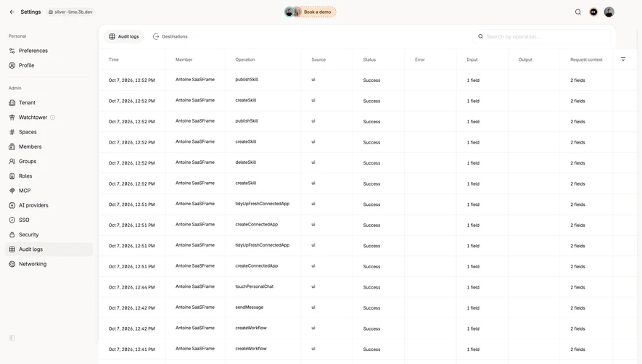Open the user avatar in top right
The height and width of the screenshot is (364, 642).
pyautogui.click(x=609, y=12)
